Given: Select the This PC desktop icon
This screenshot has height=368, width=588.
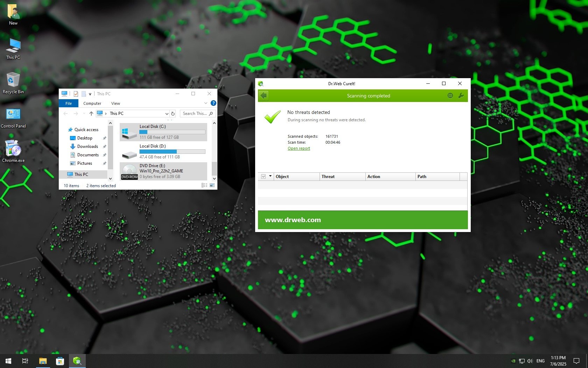Looking at the screenshot, I should [13, 49].
